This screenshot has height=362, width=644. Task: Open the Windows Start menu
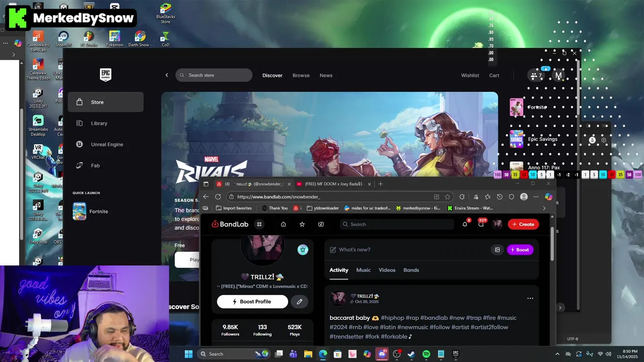pos(189,354)
